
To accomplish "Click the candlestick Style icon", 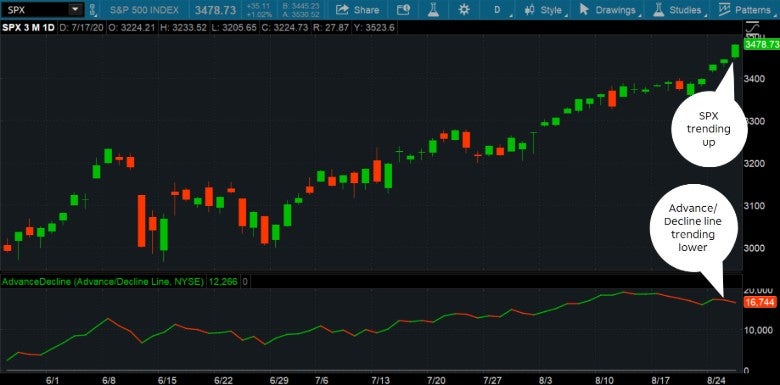I will 530,9.
